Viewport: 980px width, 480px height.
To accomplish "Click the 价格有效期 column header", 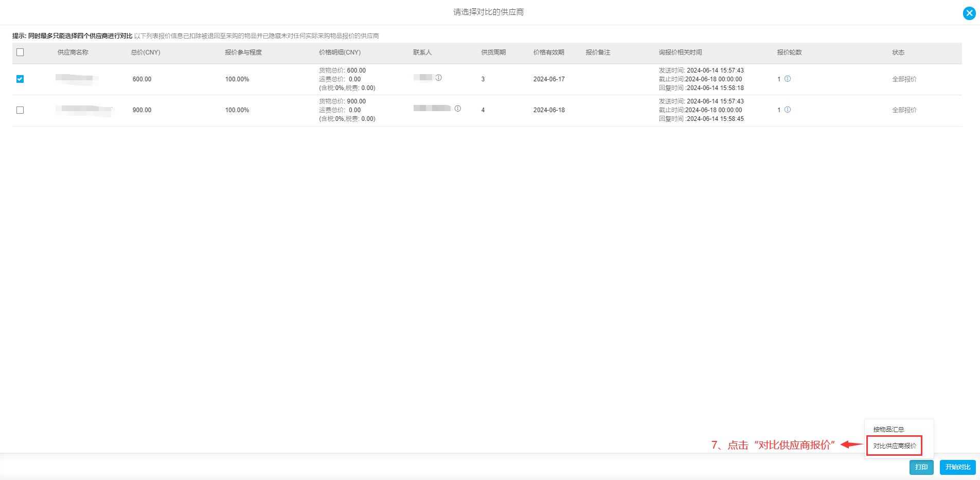I will pyautogui.click(x=549, y=52).
